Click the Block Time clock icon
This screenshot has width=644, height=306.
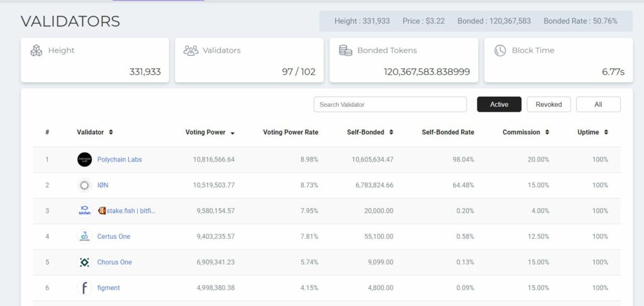point(500,50)
